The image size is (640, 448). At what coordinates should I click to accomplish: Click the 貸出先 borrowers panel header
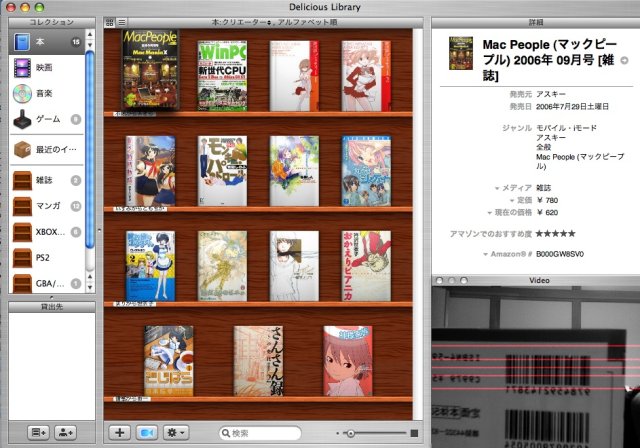52,307
